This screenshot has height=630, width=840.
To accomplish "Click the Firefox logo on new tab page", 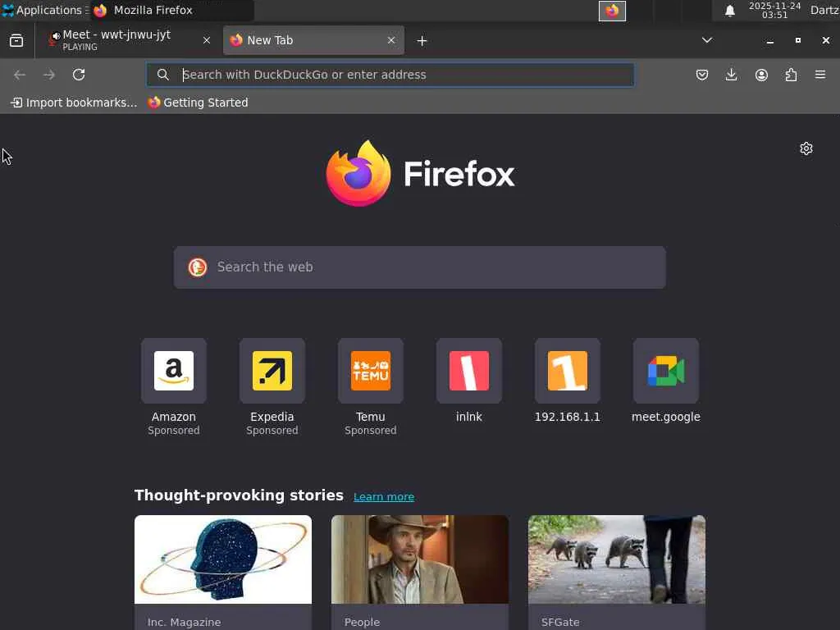I will (x=420, y=174).
